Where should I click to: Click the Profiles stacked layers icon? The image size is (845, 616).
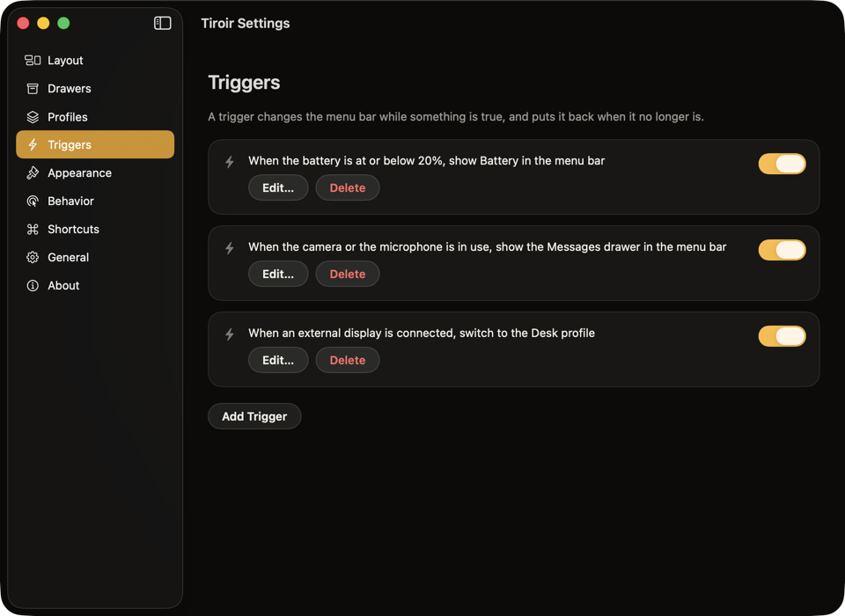click(33, 117)
